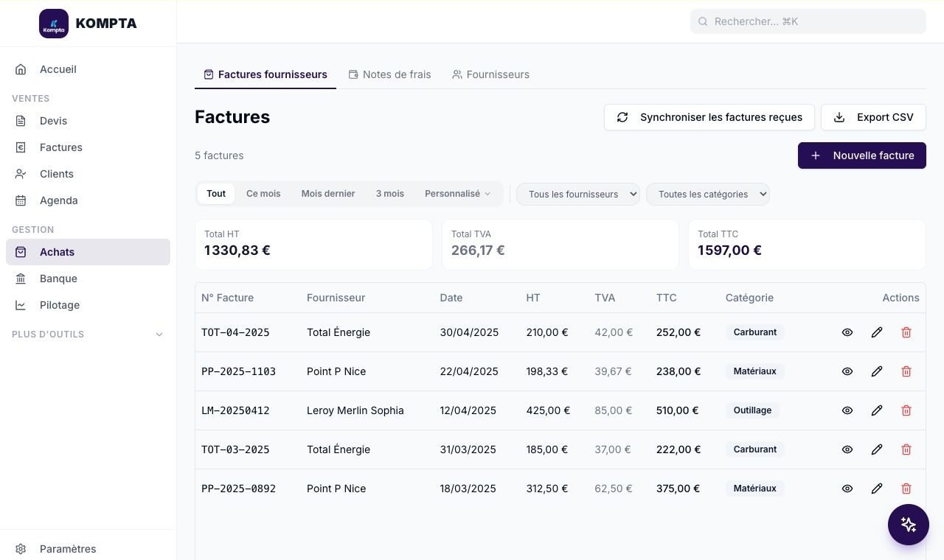Expand the Plus d'outils sidebar section
944x560 pixels.
[x=88, y=335]
